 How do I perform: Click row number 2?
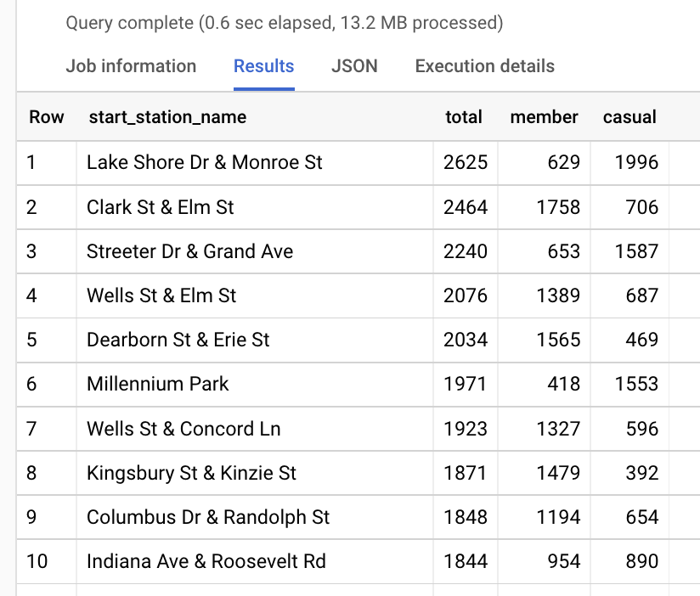click(x=31, y=207)
